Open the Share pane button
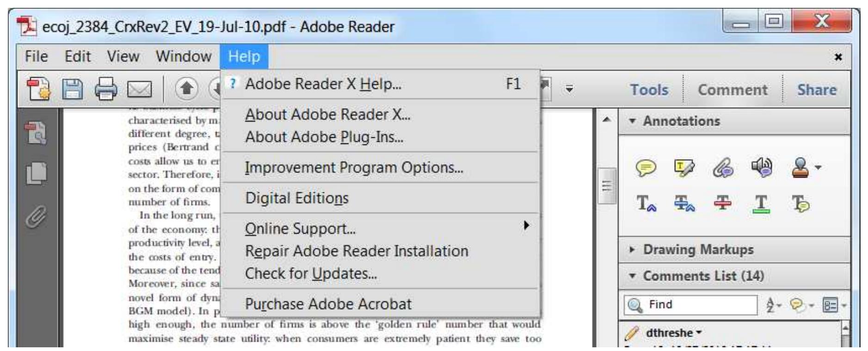The image size is (868, 351). click(x=817, y=90)
